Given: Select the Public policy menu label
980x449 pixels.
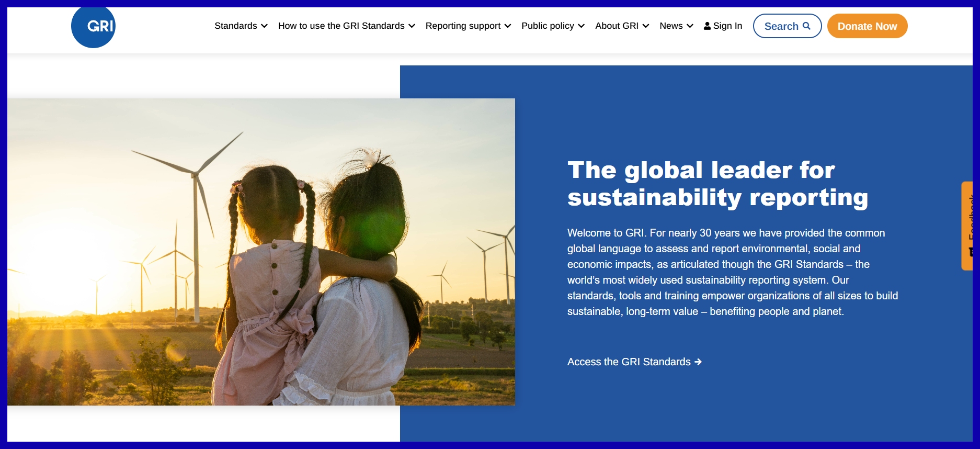Looking at the screenshot, I should tap(548, 26).
